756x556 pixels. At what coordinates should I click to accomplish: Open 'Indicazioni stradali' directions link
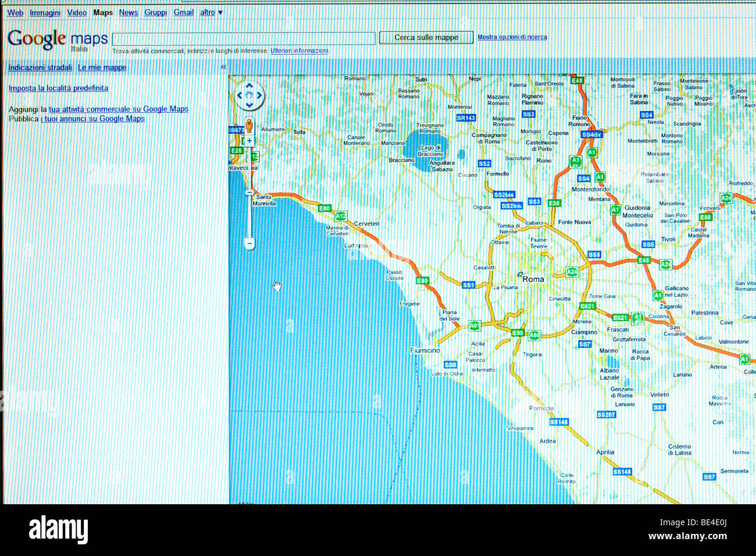point(40,68)
